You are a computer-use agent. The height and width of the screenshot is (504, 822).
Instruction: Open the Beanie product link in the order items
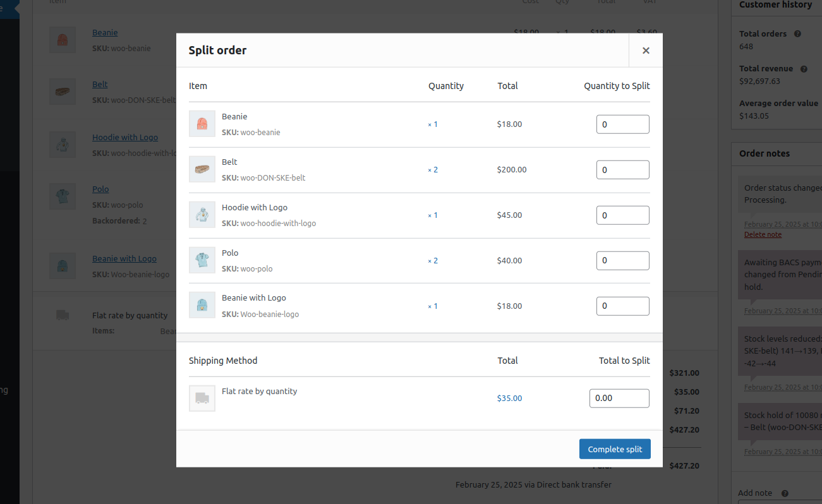tap(105, 32)
